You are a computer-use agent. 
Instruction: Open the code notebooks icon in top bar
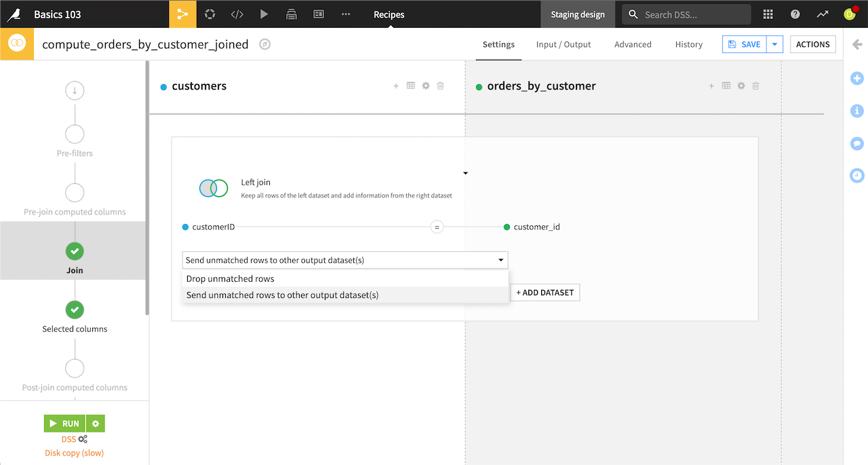point(237,14)
